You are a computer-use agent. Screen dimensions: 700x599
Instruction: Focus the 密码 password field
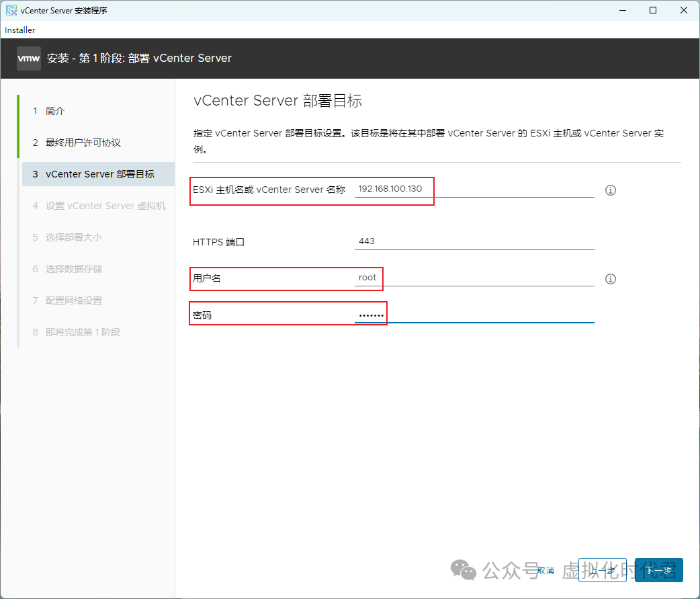(x=474, y=315)
